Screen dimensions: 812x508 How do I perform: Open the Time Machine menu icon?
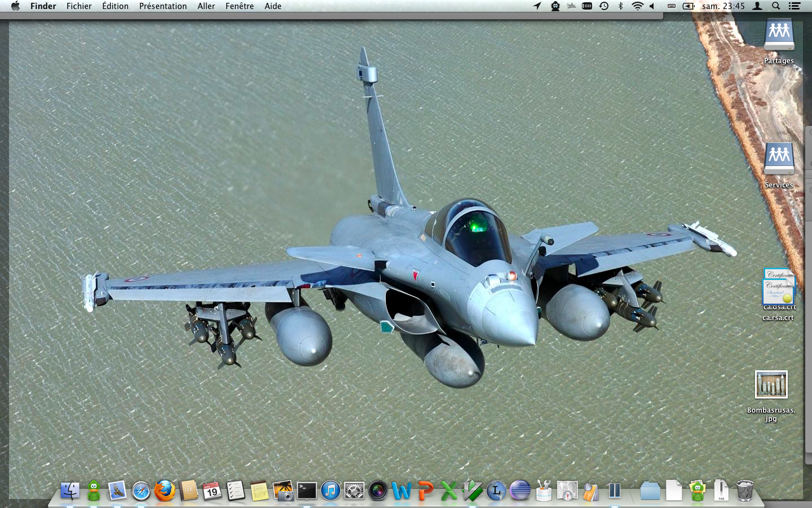tap(604, 6)
